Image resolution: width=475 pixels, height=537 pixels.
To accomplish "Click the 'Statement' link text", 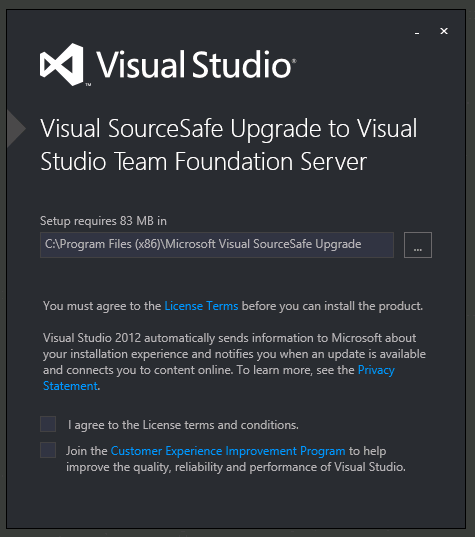I will tap(70, 386).
